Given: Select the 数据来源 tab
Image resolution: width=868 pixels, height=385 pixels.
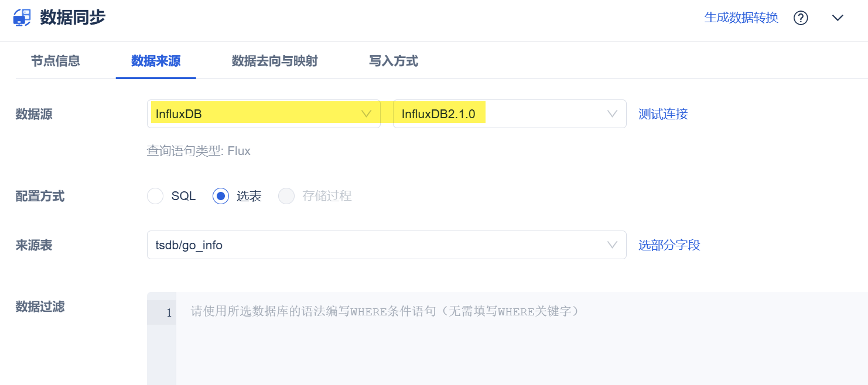Looking at the screenshot, I should (156, 61).
